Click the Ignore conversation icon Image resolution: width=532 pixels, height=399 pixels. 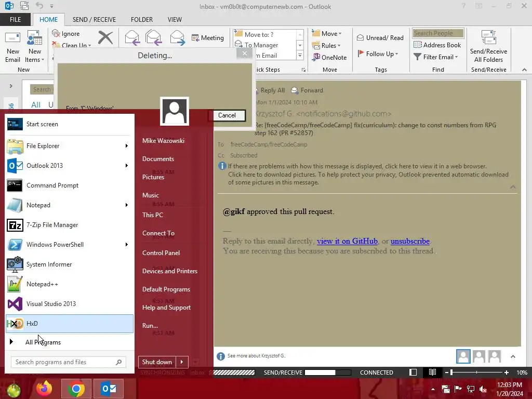point(56,33)
